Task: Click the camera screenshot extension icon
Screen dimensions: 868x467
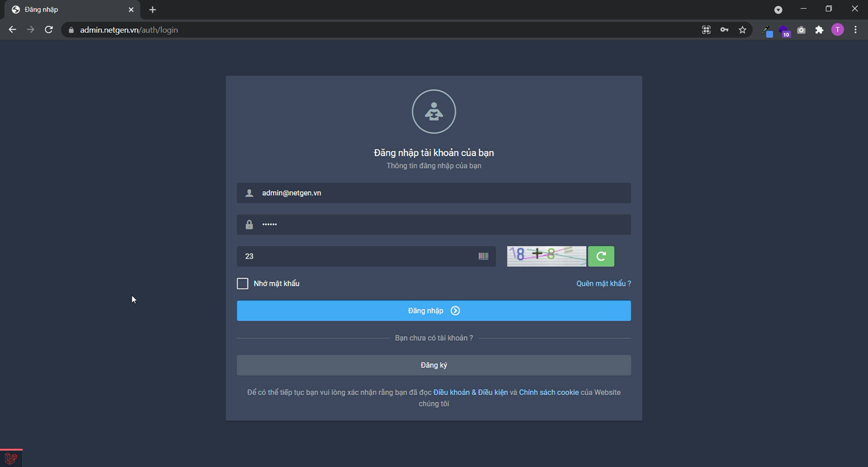Action: [x=801, y=30]
